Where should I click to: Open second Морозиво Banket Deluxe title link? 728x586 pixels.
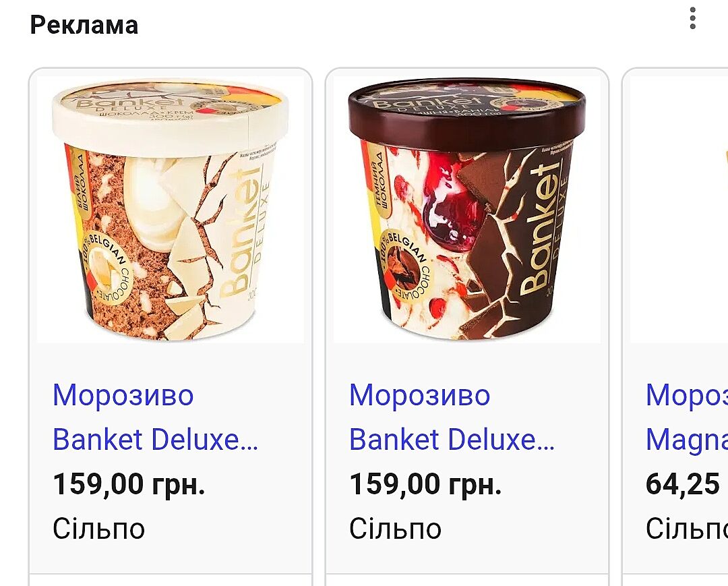tap(452, 417)
